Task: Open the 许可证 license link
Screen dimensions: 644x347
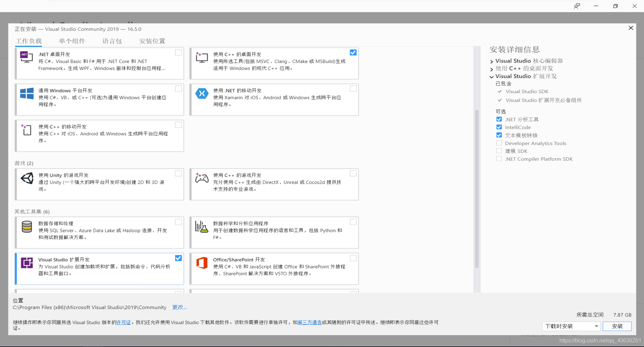Action: (x=123, y=323)
